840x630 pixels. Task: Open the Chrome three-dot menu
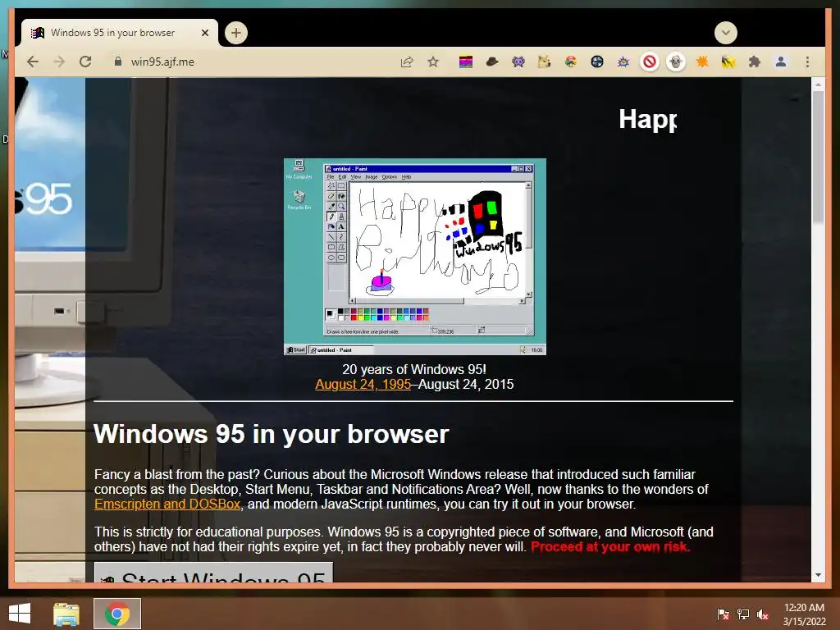807,62
